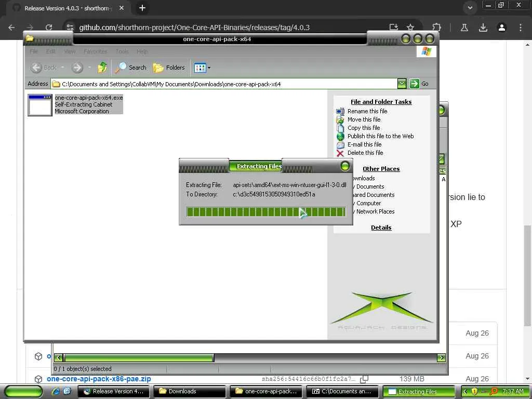The height and width of the screenshot is (399, 532).
Task: Click the green Start button
Action: click(x=23, y=392)
